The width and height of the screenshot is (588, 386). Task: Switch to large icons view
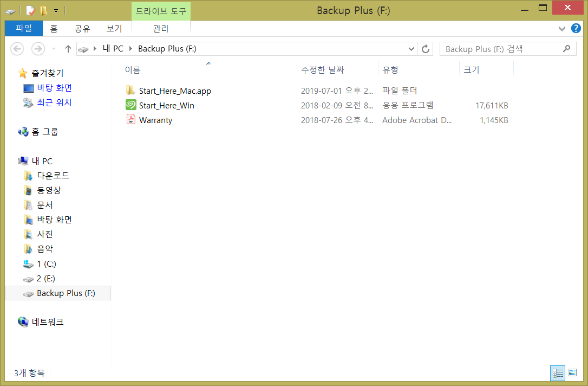point(572,372)
